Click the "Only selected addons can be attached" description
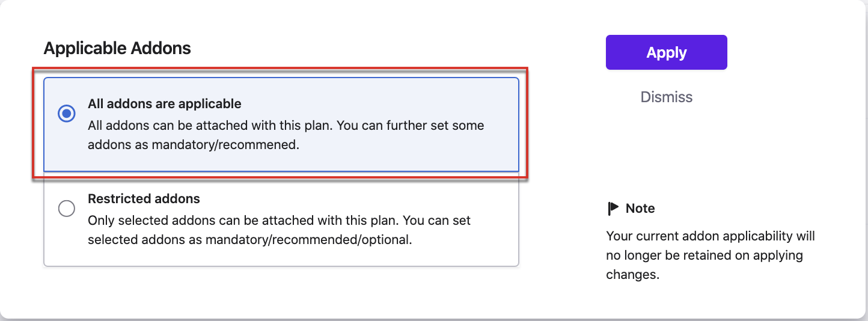 pos(279,221)
